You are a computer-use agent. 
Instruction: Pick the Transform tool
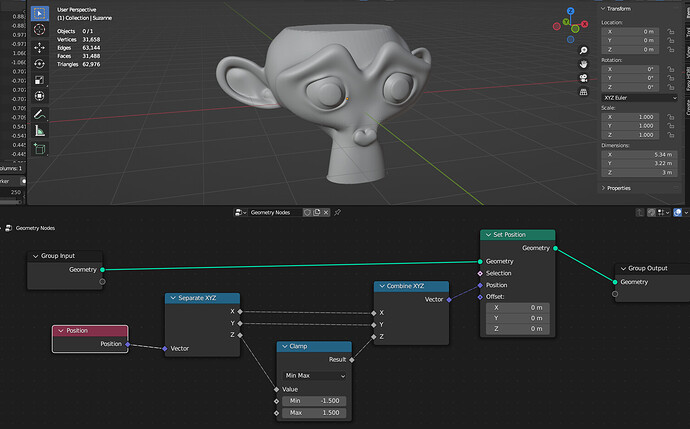pos(40,96)
